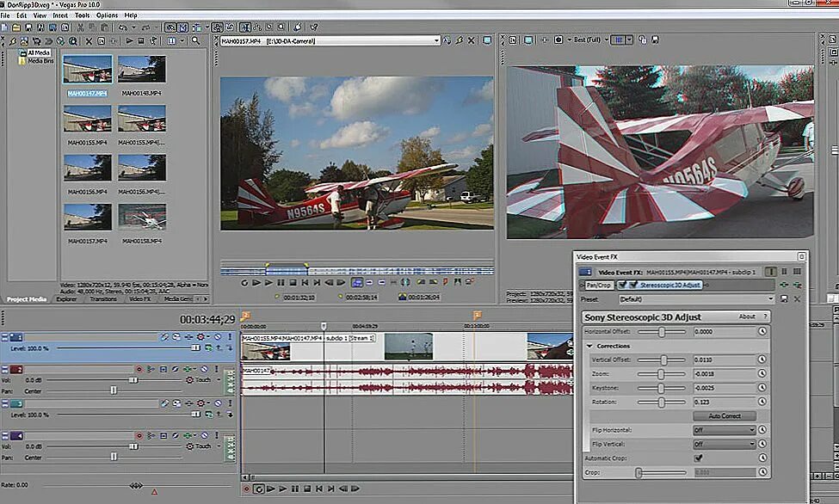Solo audio track 2
839x504 pixels.
pyautogui.click(x=216, y=369)
